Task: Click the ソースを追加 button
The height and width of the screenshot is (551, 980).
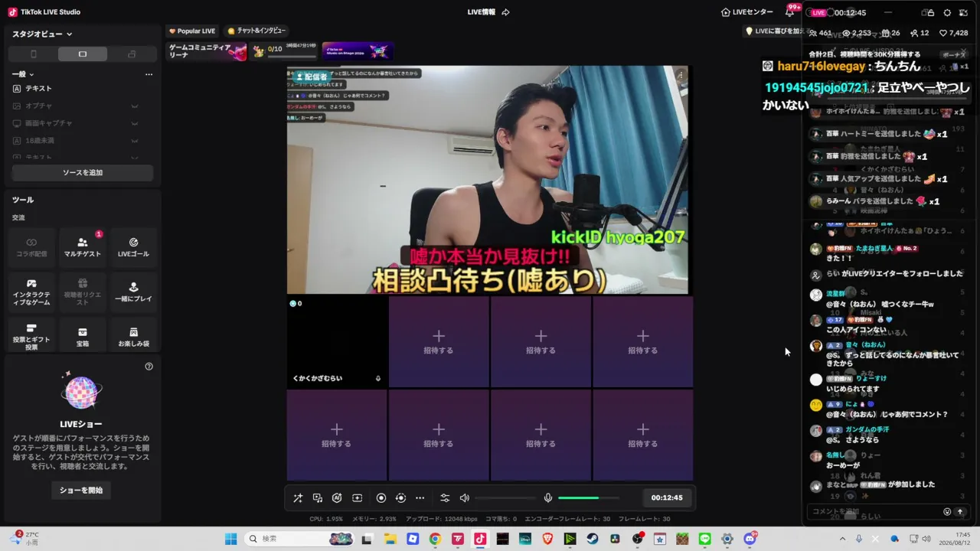Action: 83,173
